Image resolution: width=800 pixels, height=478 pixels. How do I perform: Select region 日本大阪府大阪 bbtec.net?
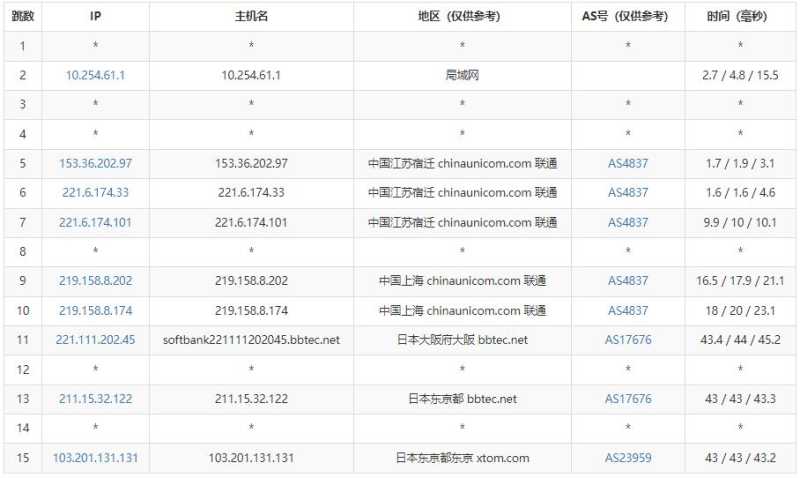tap(462, 340)
